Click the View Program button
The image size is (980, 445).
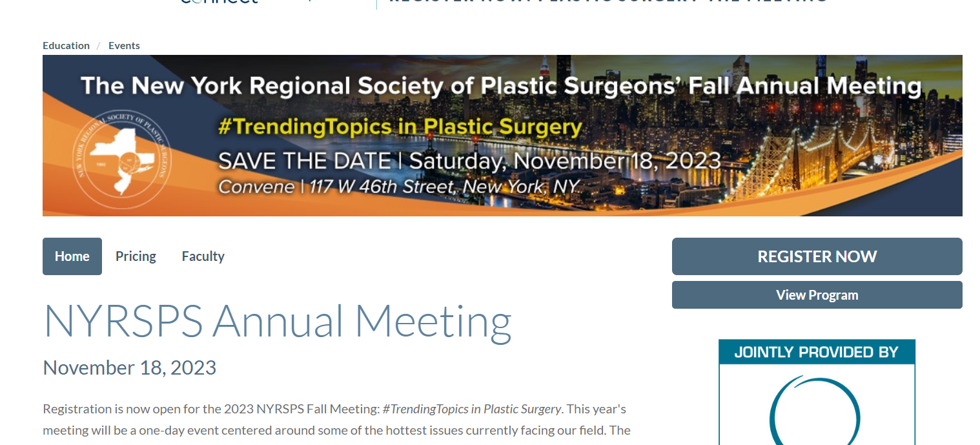(817, 295)
